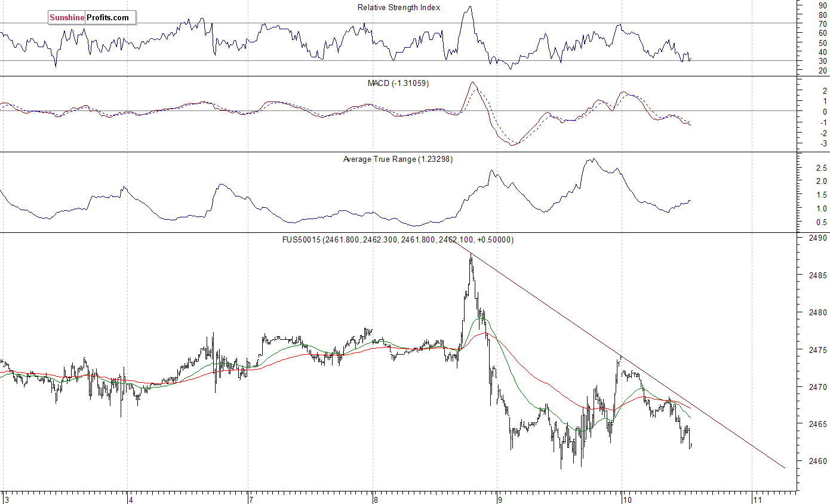Click the MACD (-1.31059) label
The height and width of the screenshot is (504, 830).
click(x=398, y=83)
